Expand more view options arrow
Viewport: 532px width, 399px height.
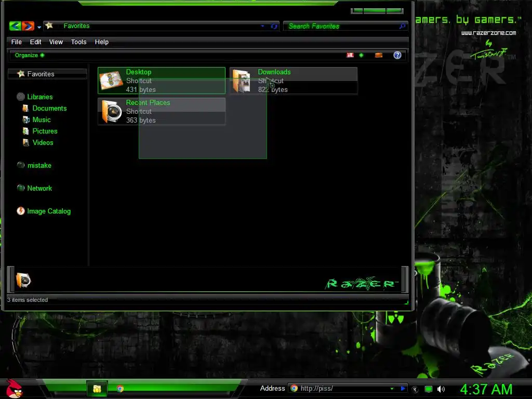(x=362, y=55)
